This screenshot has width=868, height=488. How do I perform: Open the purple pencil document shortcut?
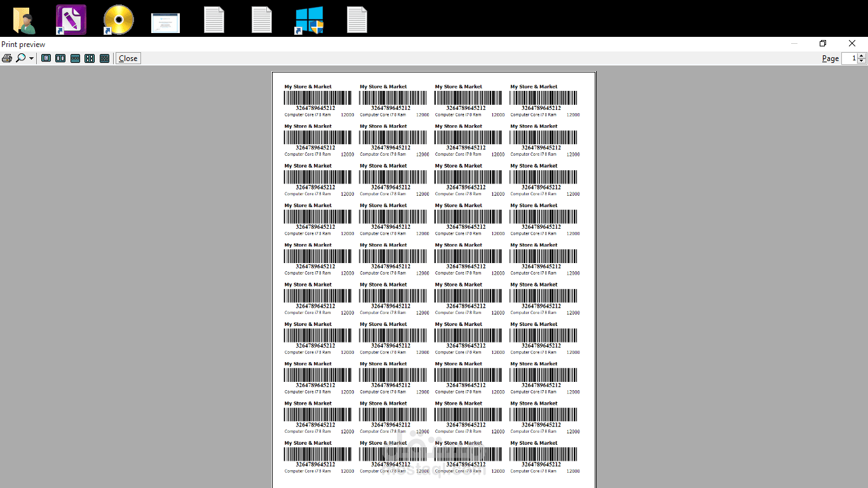tap(71, 20)
